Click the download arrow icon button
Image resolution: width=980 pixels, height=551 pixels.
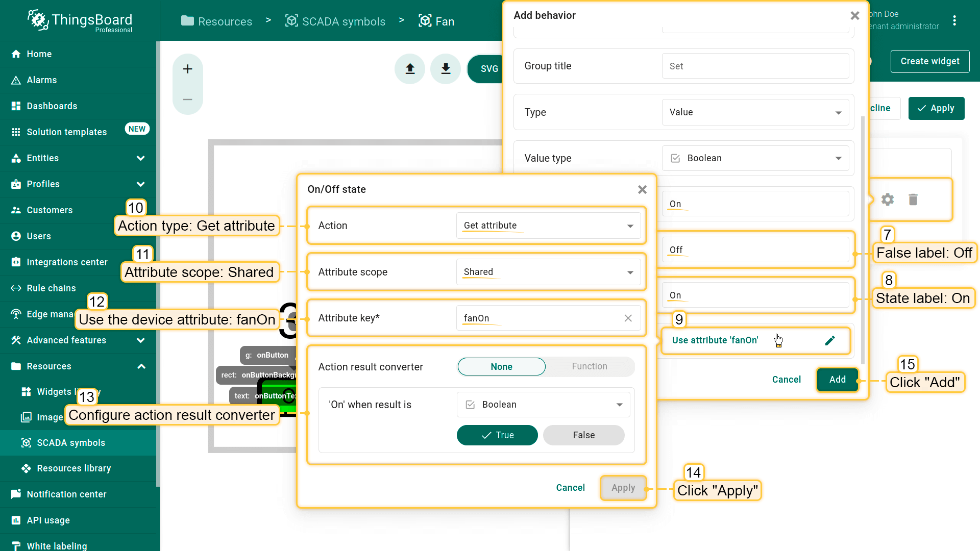pos(446,69)
